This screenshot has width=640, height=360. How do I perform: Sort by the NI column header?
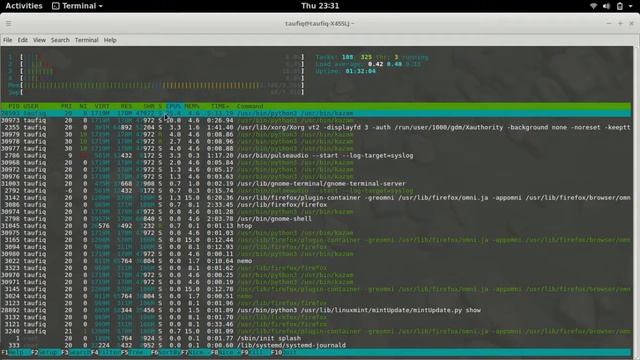coord(83,106)
